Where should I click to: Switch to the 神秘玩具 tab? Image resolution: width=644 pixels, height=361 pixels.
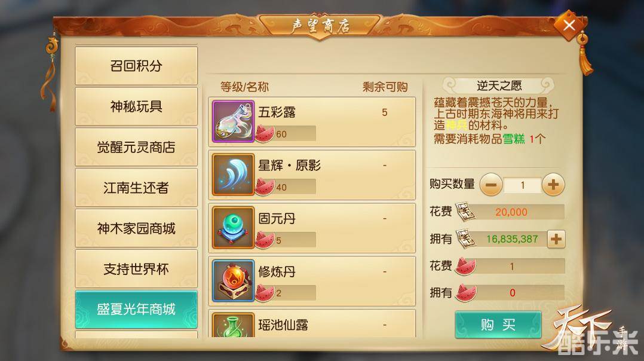click(136, 106)
